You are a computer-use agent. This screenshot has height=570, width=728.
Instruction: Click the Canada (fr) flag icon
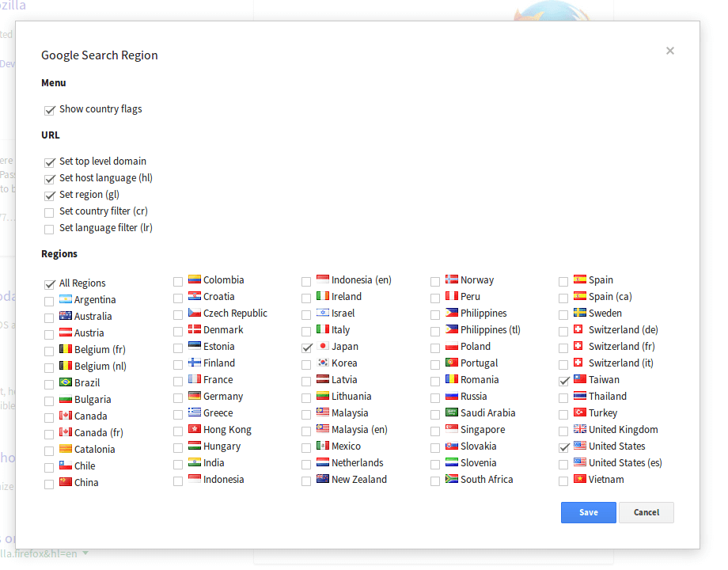coord(66,432)
